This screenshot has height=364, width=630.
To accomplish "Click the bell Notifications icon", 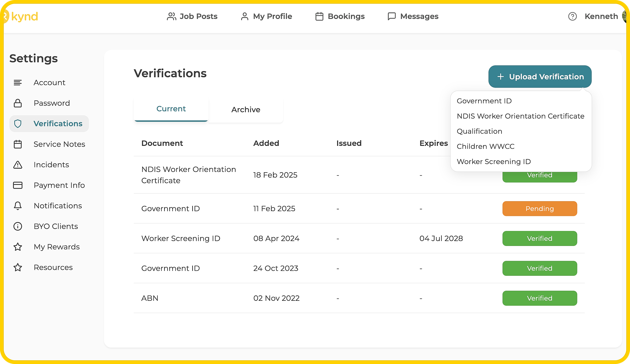I will click(18, 206).
